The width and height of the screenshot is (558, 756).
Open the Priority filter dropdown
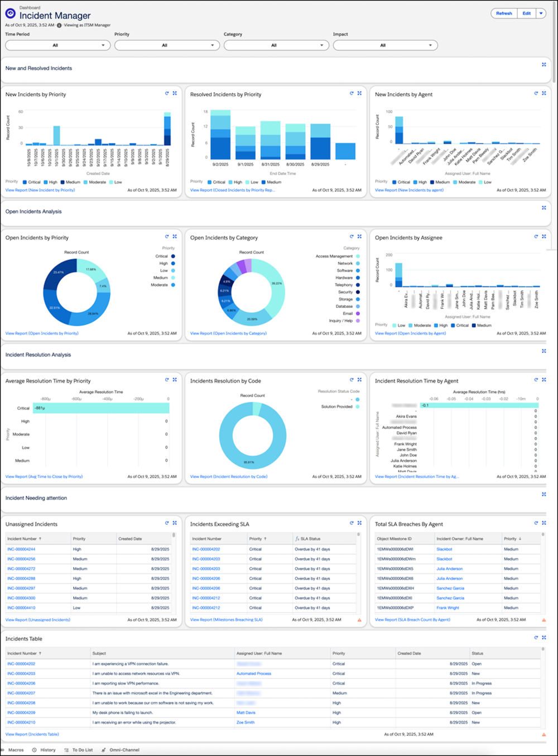(166, 45)
